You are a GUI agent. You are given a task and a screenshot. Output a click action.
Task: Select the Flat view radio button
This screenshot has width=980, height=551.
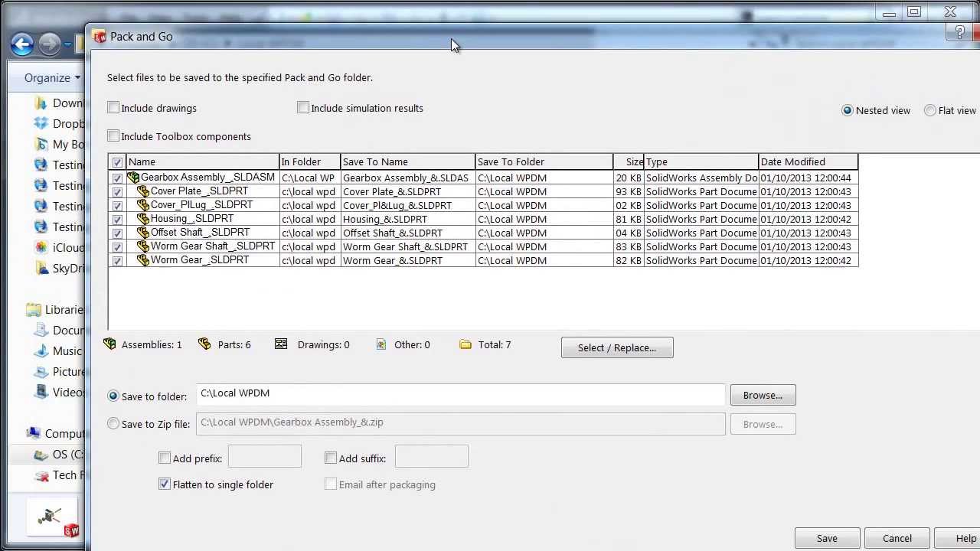coord(930,110)
